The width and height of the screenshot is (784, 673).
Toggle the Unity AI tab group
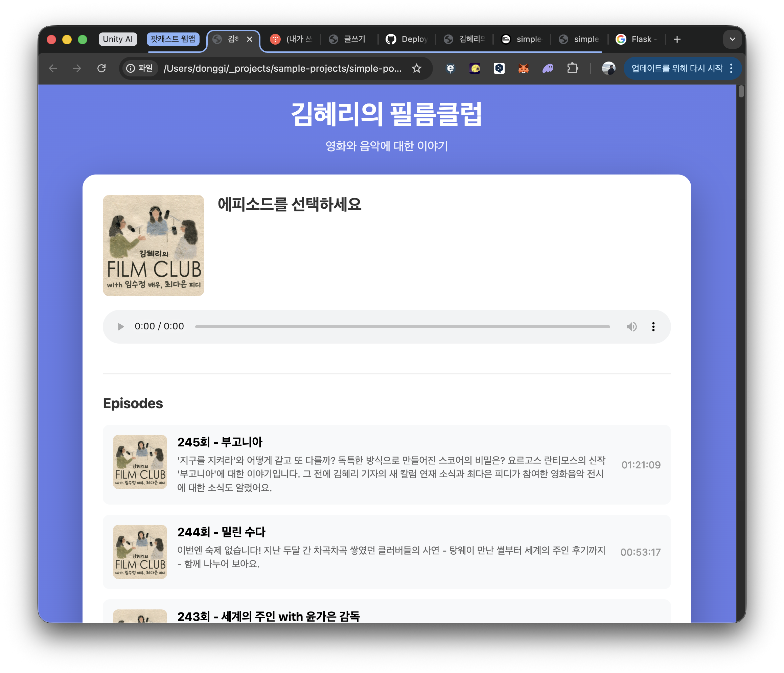(118, 39)
